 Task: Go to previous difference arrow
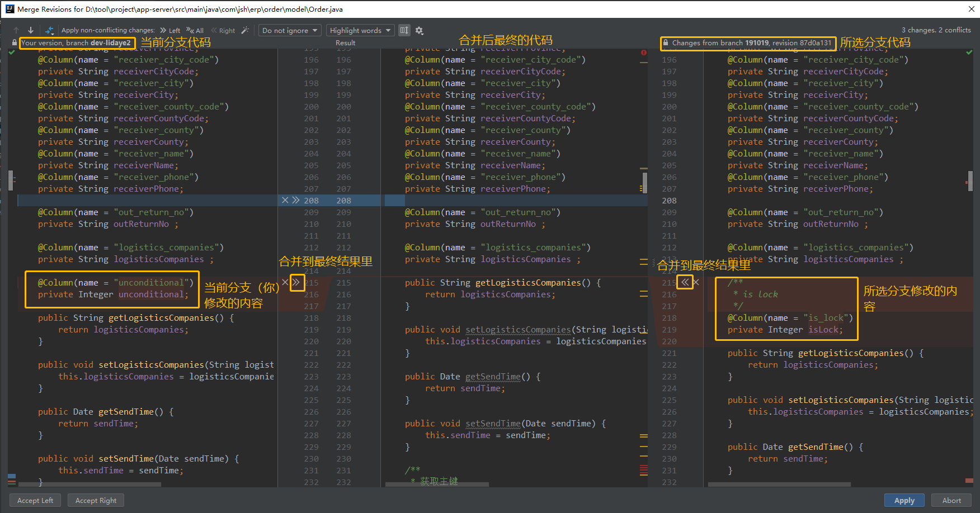pos(16,30)
